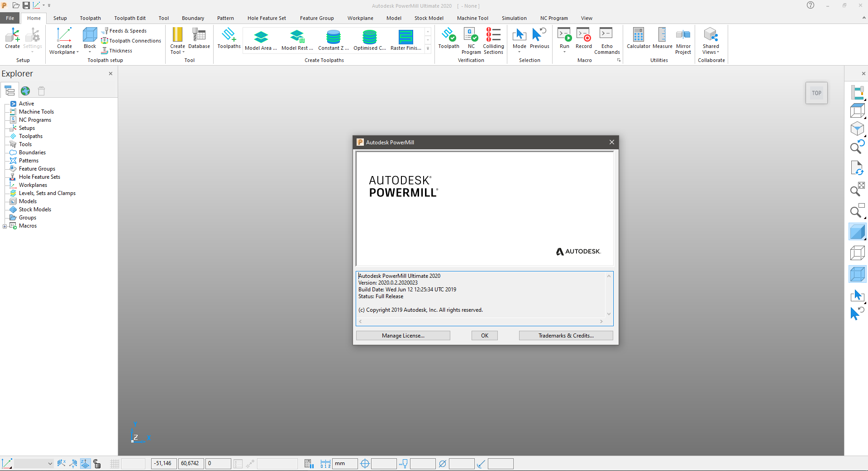
Task: Open Selection Mode dropdown
Action: pos(519,52)
